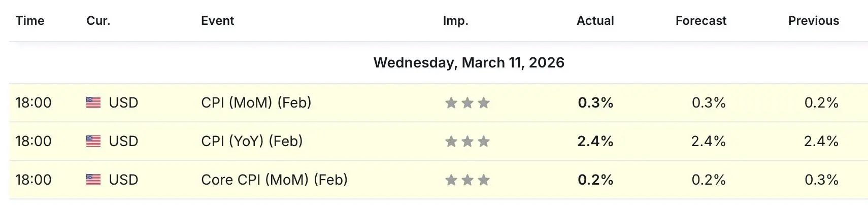This screenshot has height=208, width=868.
Task: Click importance stars for CPI (MoM) (Feb)
Action: tap(467, 103)
